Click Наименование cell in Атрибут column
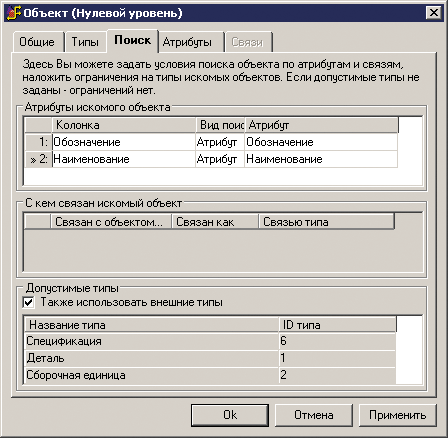The height and width of the screenshot is (438, 448). [x=321, y=159]
